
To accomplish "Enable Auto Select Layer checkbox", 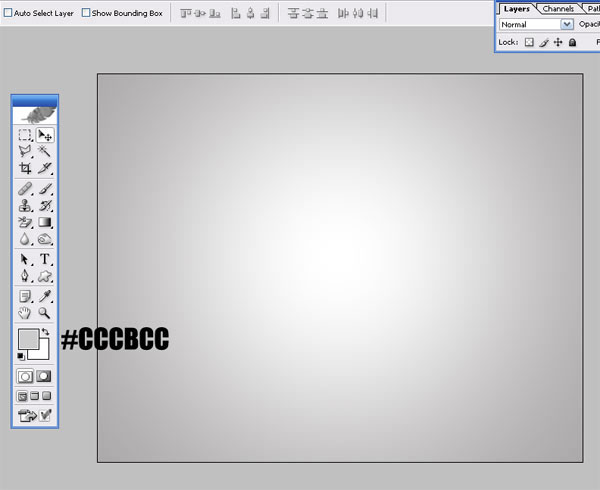I will coord(9,13).
